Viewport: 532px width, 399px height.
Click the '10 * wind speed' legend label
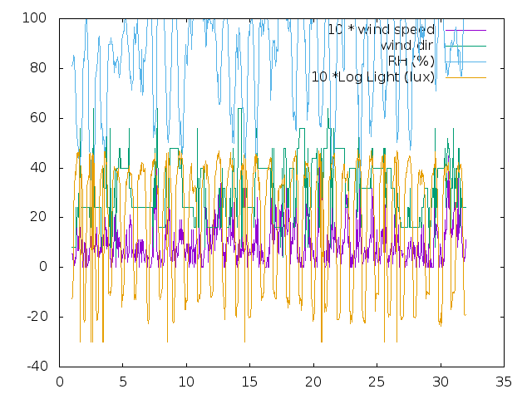point(381,30)
